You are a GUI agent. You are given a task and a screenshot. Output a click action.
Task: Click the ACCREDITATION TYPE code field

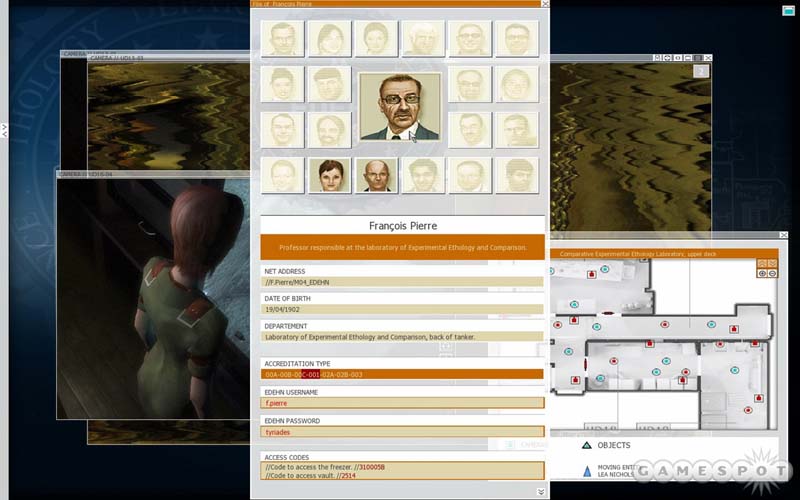coord(402,374)
